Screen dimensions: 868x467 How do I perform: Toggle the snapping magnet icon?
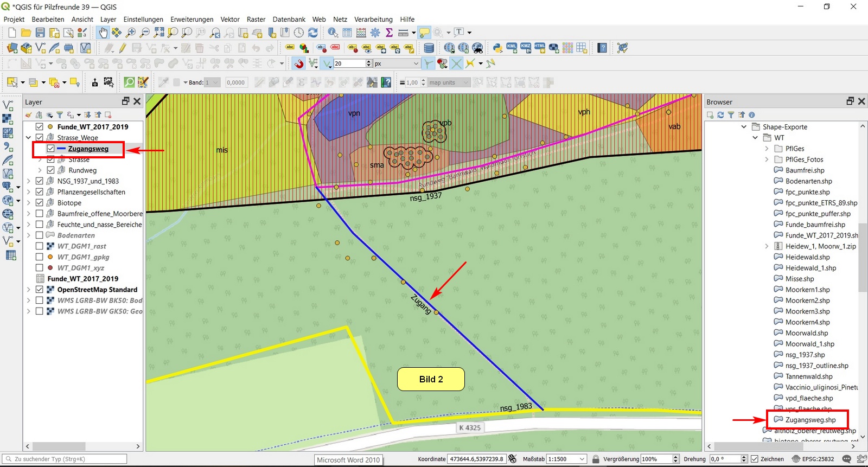coord(299,63)
